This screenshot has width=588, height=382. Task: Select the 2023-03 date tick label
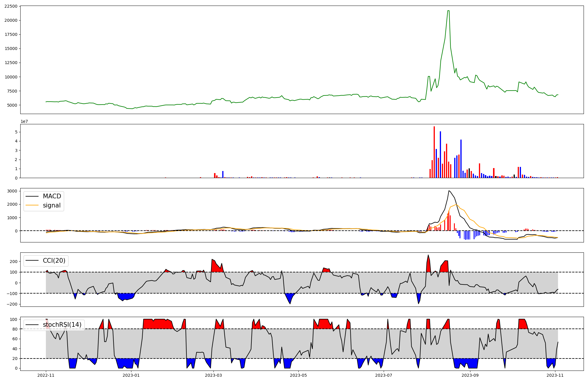[213, 375]
